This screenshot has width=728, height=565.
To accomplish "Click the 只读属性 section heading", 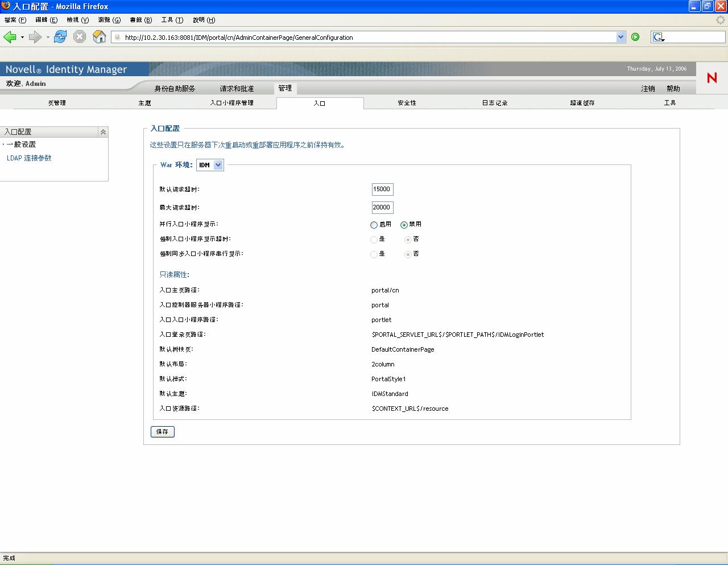I will click(x=174, y=274).
